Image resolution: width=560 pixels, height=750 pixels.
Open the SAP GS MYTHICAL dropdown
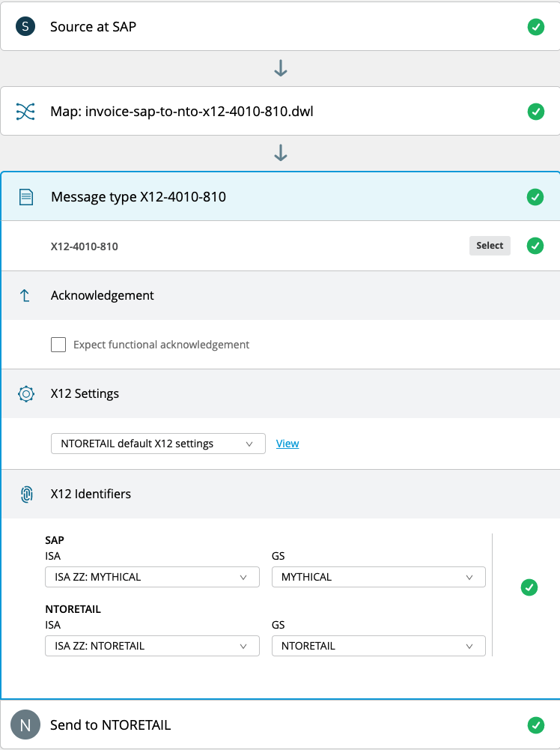(378, 577)
